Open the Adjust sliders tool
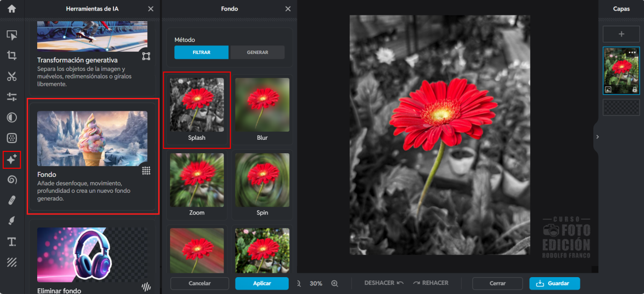Screen dimensions: 644x294 coord(12,97)
